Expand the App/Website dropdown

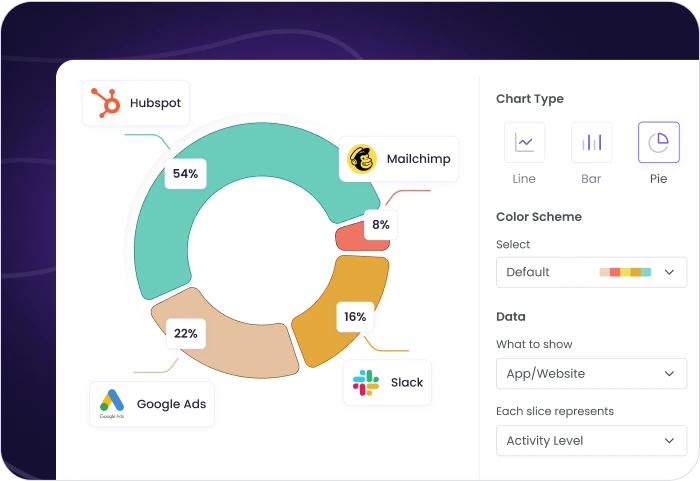[x=591, y=374]
